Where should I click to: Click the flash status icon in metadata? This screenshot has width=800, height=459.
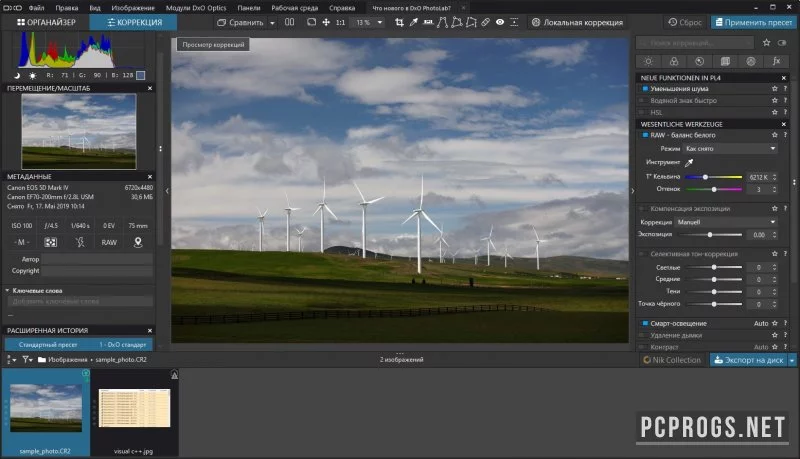[x=80, y=242]
